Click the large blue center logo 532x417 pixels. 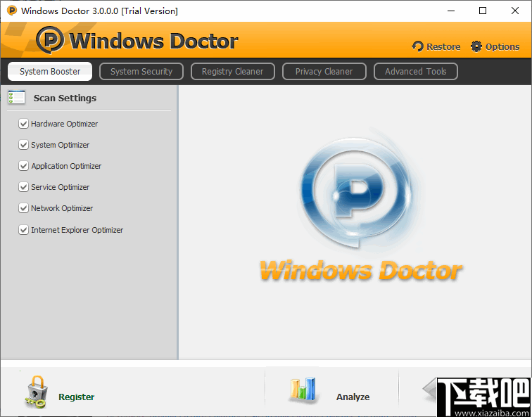(x=356, y=191)
